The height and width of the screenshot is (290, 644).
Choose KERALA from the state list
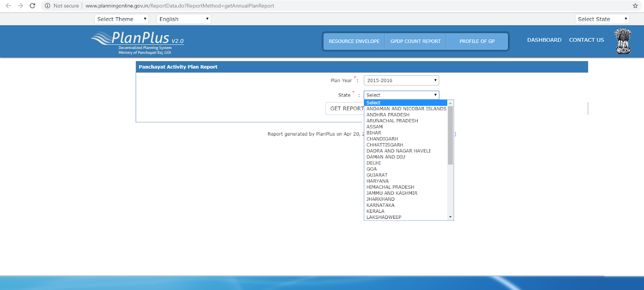coord(405,211)
